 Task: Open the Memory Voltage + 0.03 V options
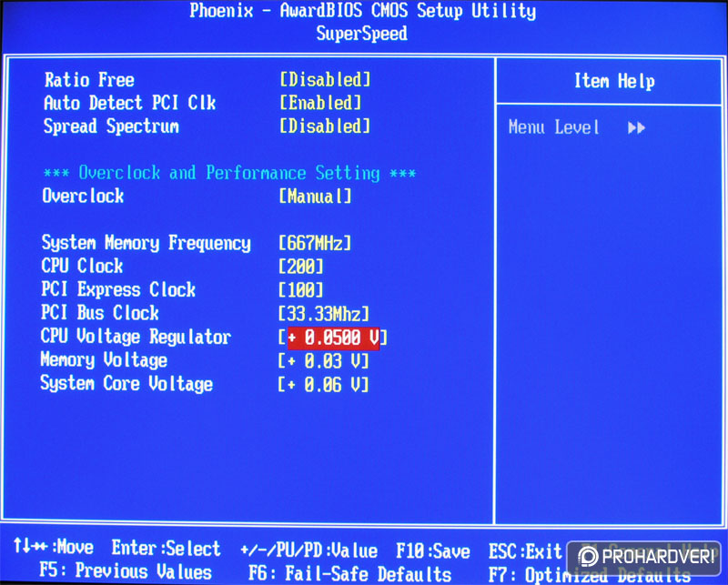click(x=324, y=361)
